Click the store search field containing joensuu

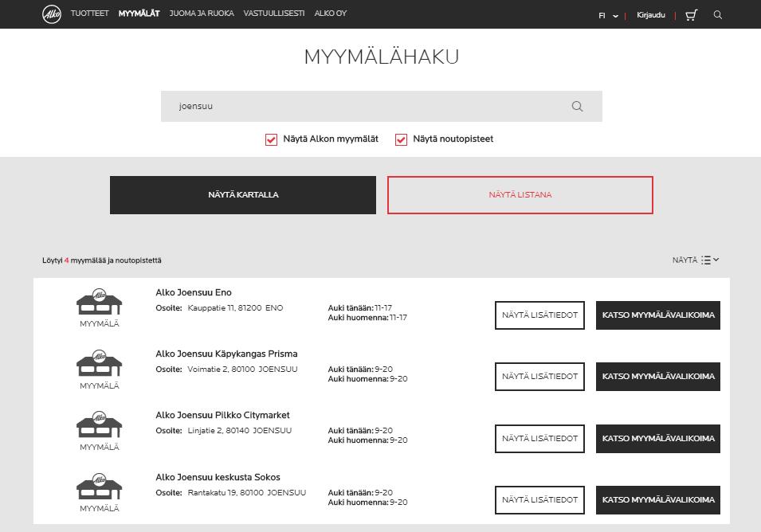tap(382, 106)
